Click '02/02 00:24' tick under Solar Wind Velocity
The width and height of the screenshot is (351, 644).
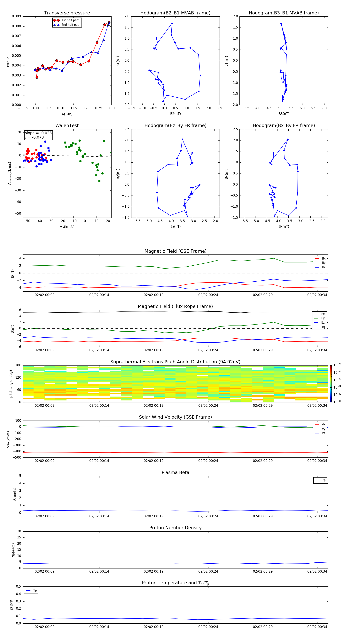pyautogui.click(x=208, y=461)
